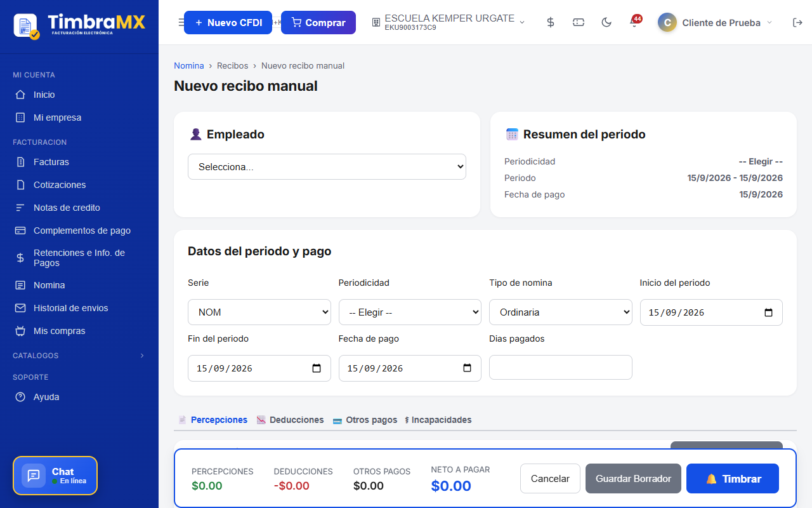
Task: Open calendar picker for Fecha de pago
Action: point(468,368)
